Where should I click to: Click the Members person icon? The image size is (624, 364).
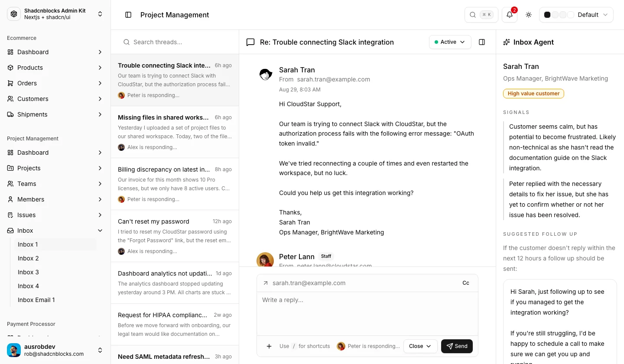click(10, 199)
